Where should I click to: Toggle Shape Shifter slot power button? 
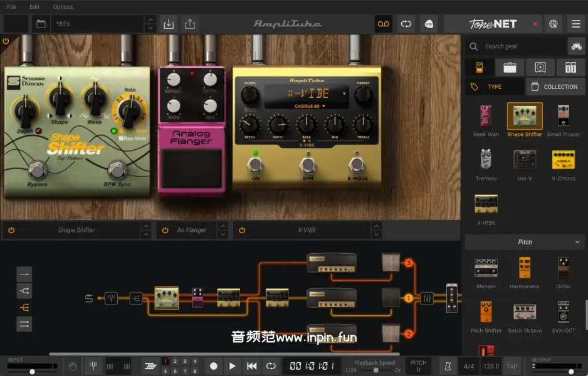pyautogui.click(x=11, y=230)
